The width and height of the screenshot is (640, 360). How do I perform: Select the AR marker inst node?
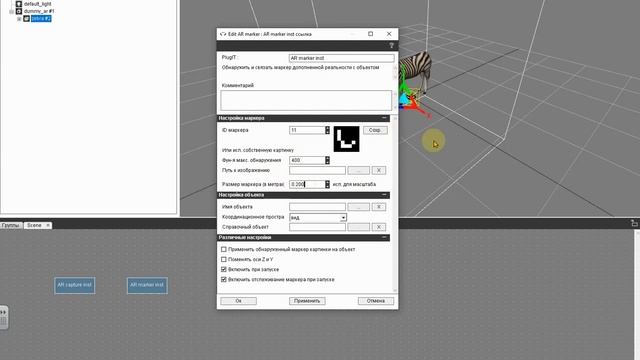147,285
